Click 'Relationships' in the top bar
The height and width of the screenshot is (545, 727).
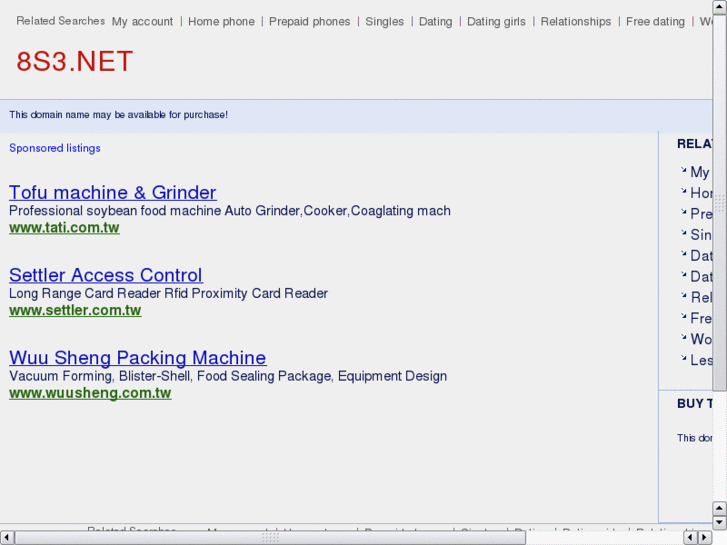576,22
